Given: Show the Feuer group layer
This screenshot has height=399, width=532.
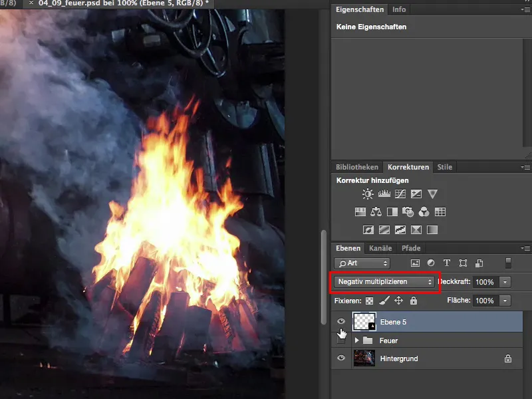Looking at the screenshot, I should (x=341, y=340).
